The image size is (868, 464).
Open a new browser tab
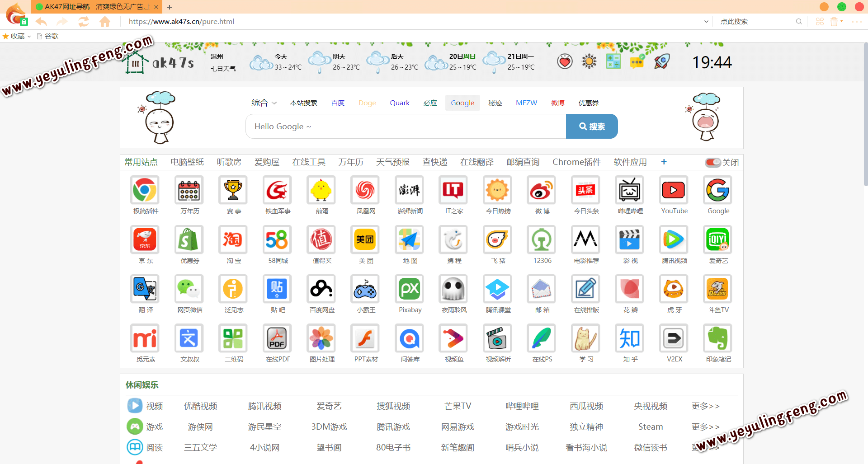tap(170, 7)
